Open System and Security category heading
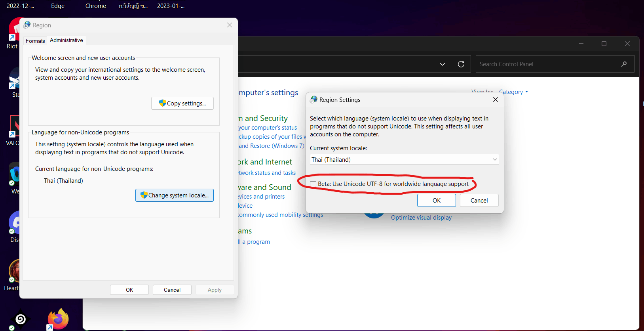The width and height of the screenshot is (644, 331). pos(263,118)
